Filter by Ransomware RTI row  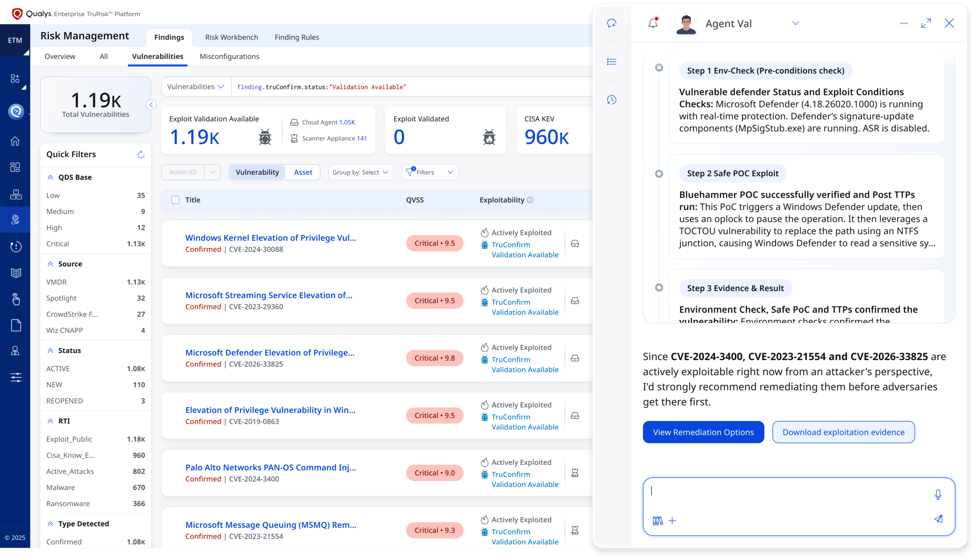[95, 504]
